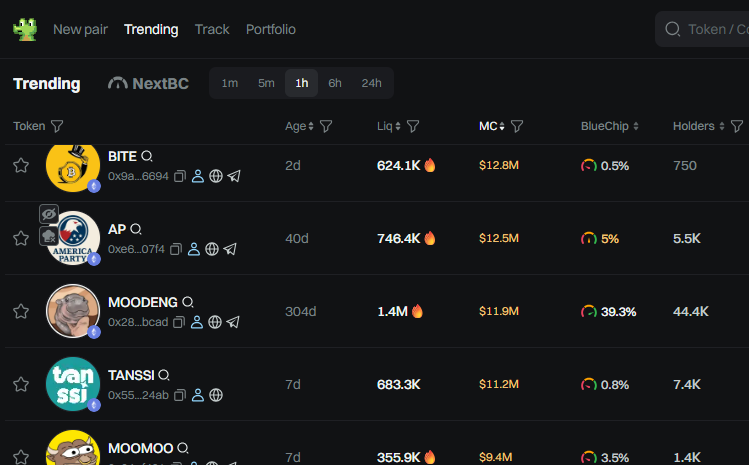The height and width of the screenshot is (465, 749).
Task: Click the green frog logo
Action: tap(25, 29)
